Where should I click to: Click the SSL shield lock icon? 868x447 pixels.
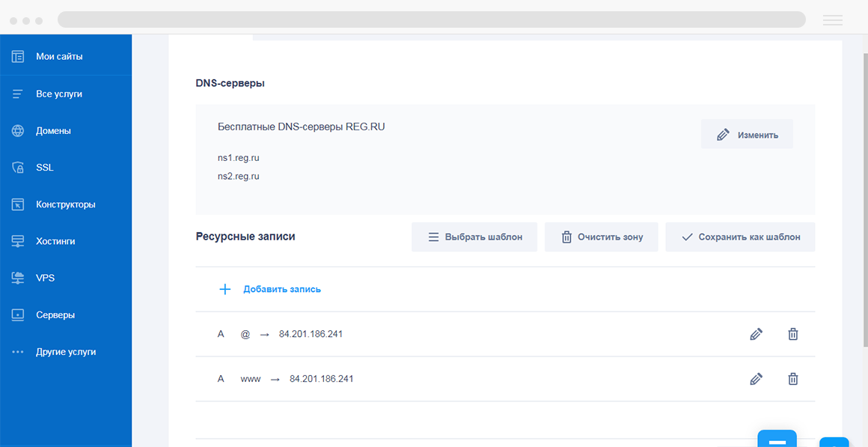(x=18, y=168)
